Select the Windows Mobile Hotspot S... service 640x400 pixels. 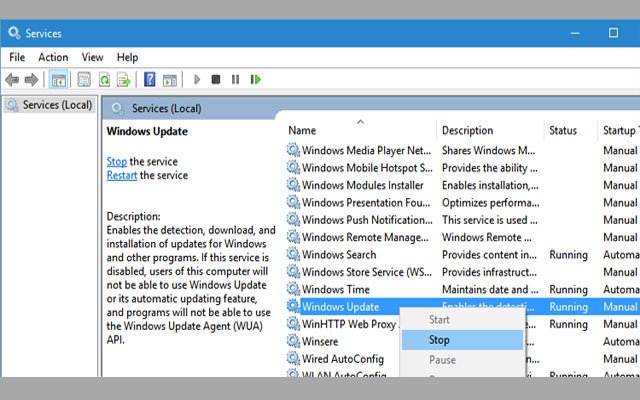tap(367, 168)
